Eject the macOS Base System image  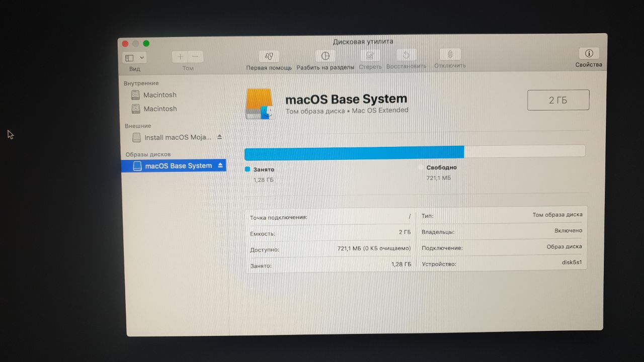click(x=220, y=165)
